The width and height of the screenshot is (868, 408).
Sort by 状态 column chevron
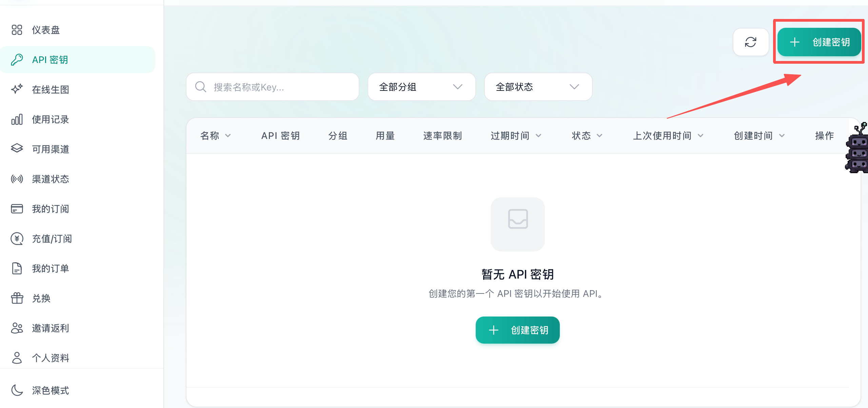click(599, 136)
